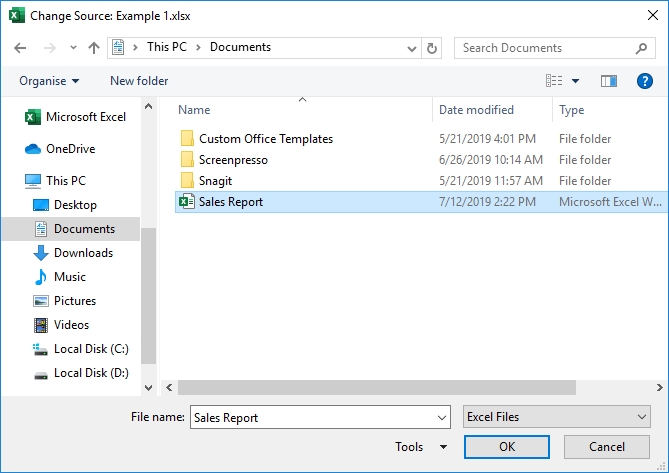Click the Excel icon beside Microsoft Excel
The image size is (669, 473).
pos(33,117)
